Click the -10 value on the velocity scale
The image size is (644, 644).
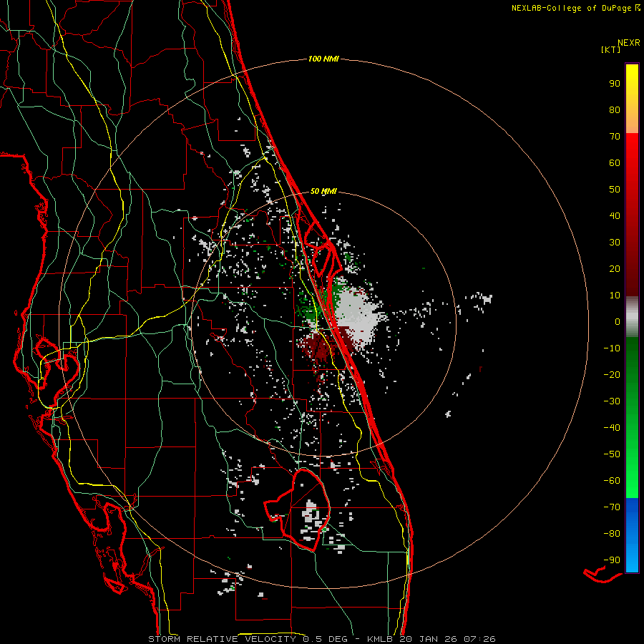612,348
